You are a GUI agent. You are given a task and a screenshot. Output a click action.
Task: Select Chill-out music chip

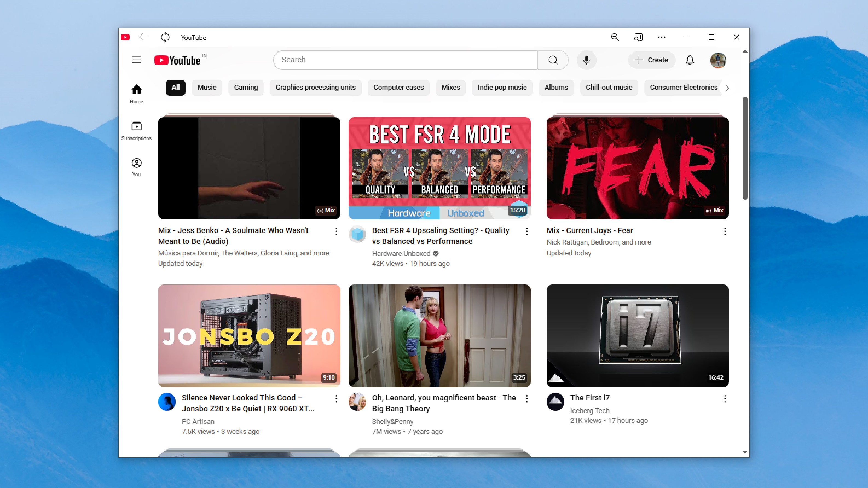[609, 88]
